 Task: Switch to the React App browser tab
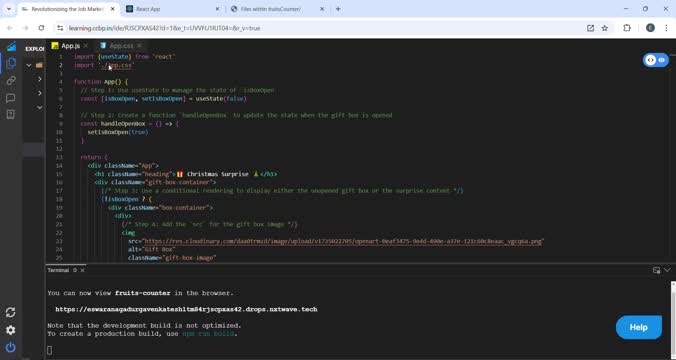[172, 9]
